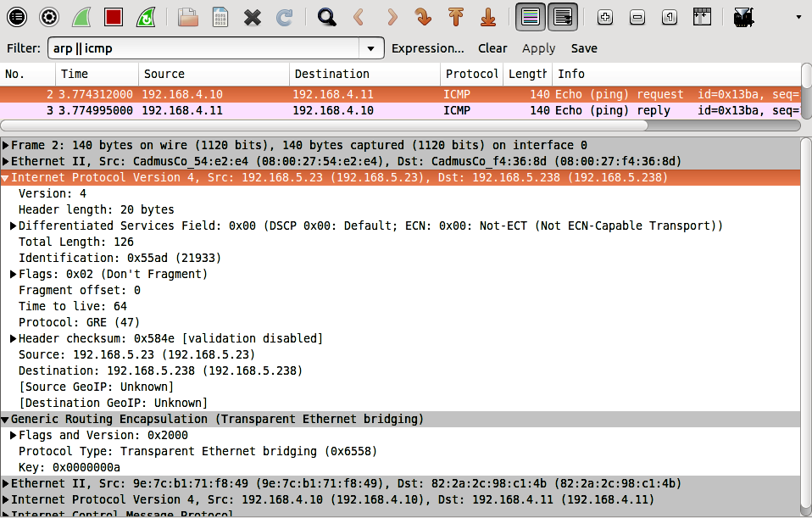Sort by the Info column header

tap(676, 74)
